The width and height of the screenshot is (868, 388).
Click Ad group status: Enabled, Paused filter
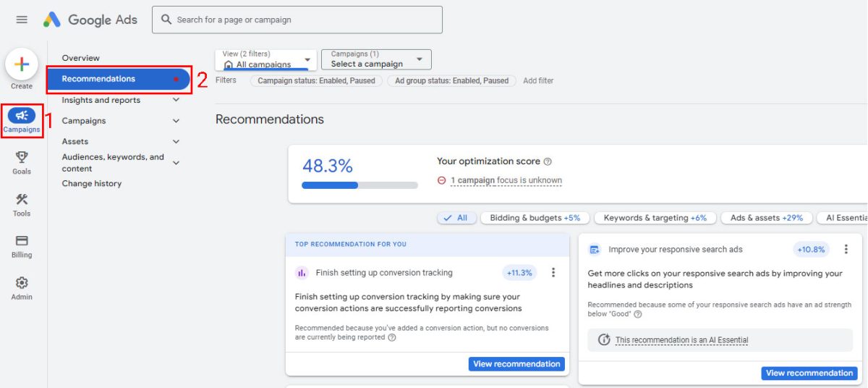point(452,81)
